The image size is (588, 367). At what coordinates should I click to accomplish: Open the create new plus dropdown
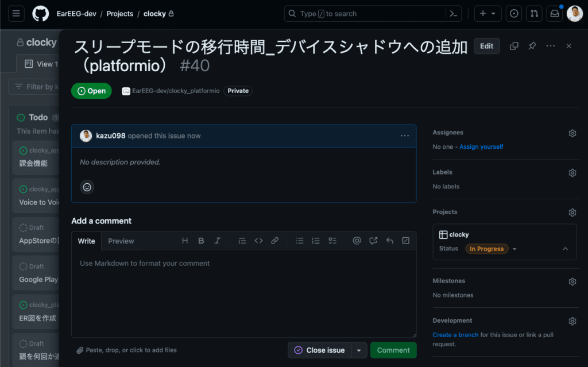pos(488,14)
